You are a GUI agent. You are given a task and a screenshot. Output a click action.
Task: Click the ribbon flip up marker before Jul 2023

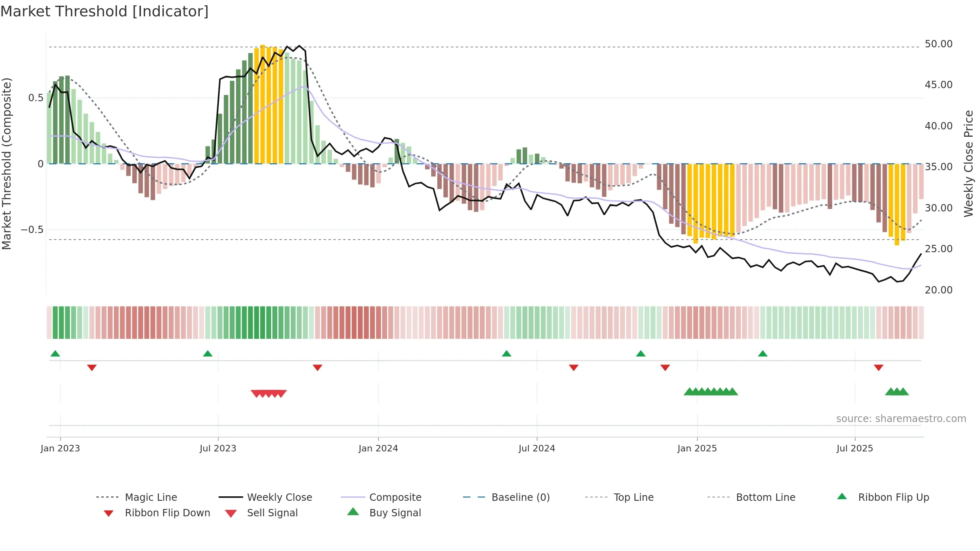(207, 353)
